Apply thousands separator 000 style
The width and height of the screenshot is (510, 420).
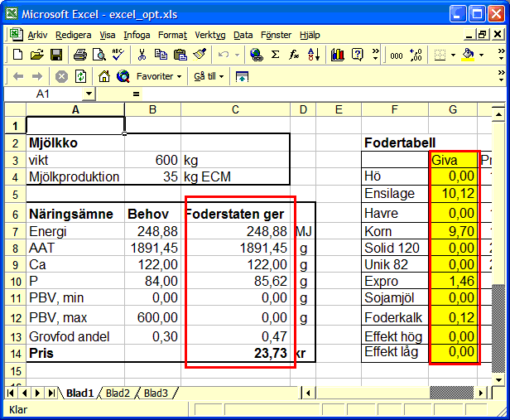pyautogui.click(x=397, y=56)
